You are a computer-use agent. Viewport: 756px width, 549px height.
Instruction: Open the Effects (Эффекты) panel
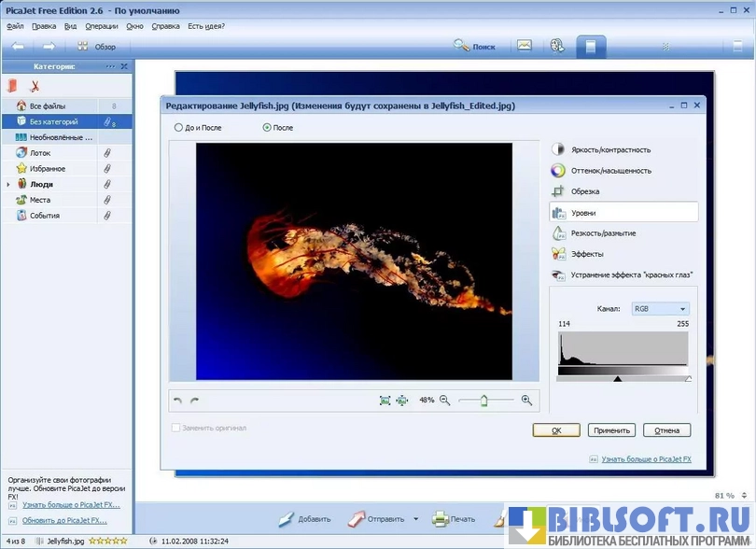pyautogui.click(x=588, y=254)
